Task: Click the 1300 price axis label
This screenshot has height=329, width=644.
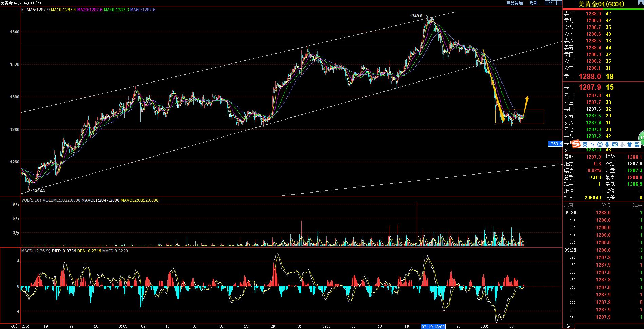Action: tap(15, 97)
